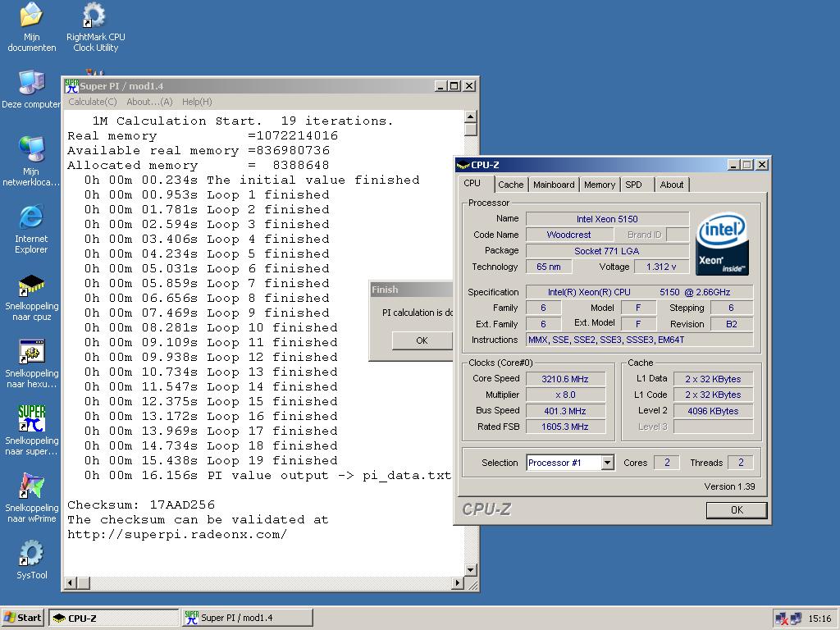This screenshot has width=840, height=630.
Task: Click Technology value 65 nm
Action: click(x=549, y=267)
